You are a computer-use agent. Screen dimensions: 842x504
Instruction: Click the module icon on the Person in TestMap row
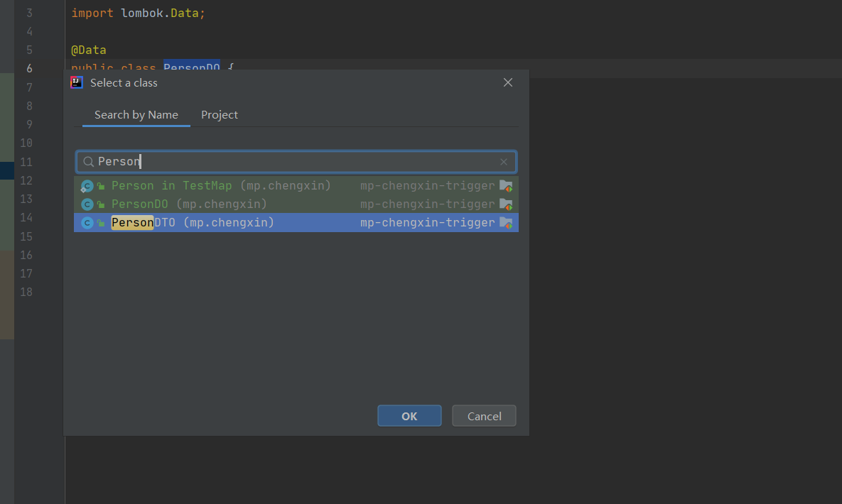pos(506,185)
